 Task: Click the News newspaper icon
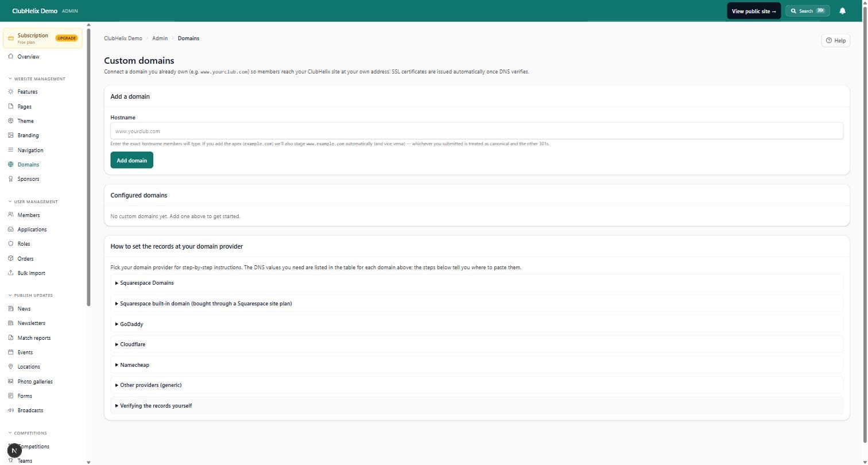(11, 308)
